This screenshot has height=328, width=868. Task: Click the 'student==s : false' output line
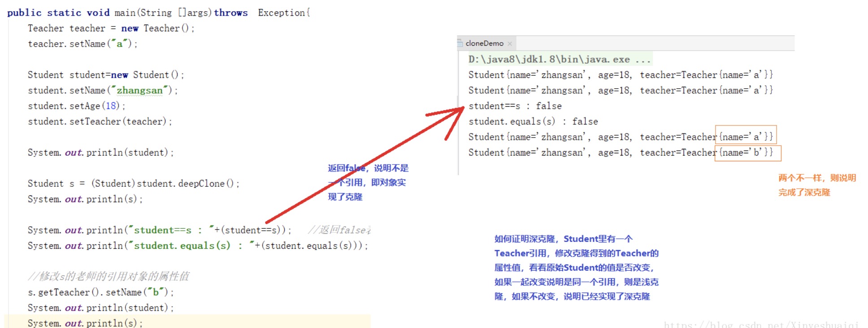point(515,106)
